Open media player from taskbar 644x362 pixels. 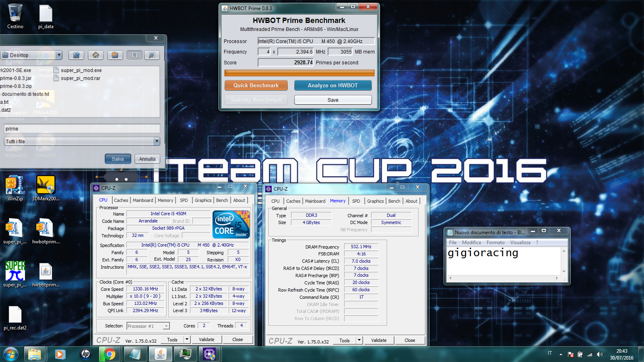(60, 354)
